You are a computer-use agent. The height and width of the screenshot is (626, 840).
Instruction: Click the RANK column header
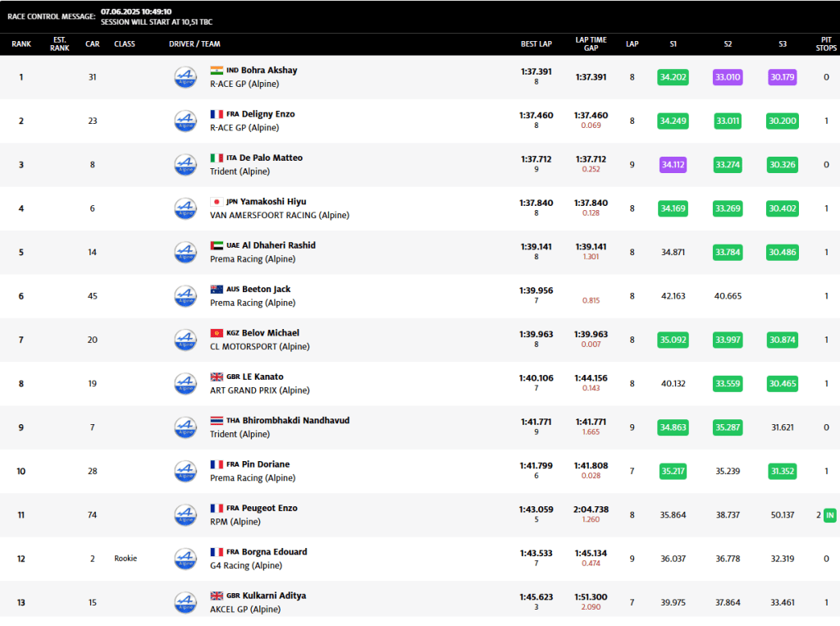[21, 44]
